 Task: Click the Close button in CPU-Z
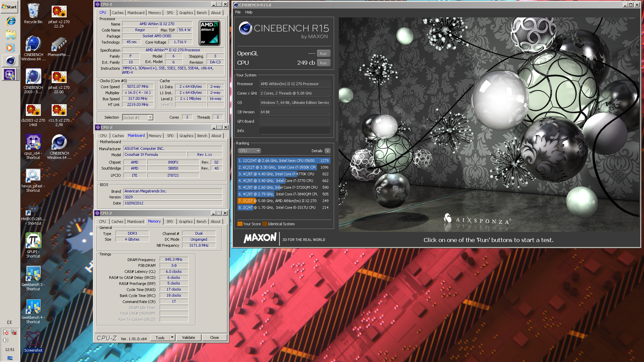point(214,338)
